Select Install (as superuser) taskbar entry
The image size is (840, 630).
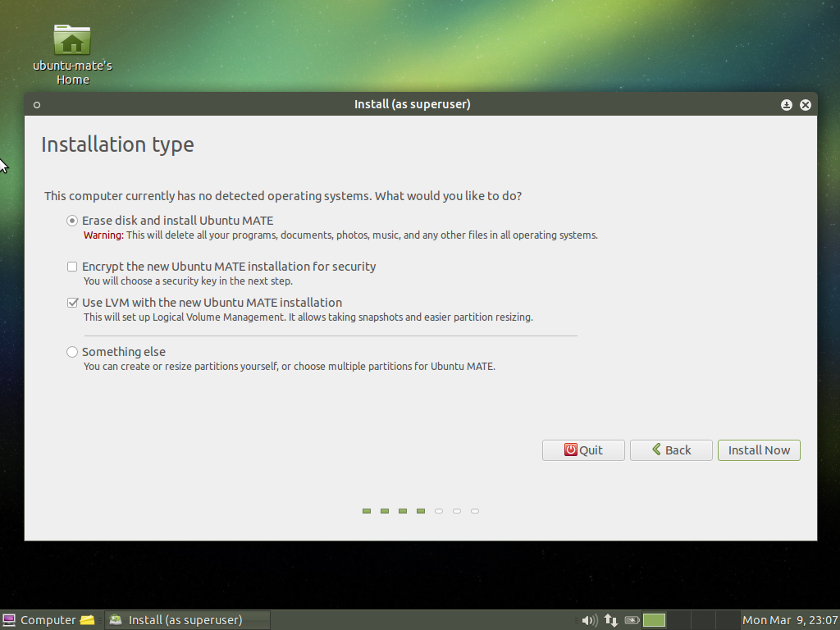[x=188, y=620]
